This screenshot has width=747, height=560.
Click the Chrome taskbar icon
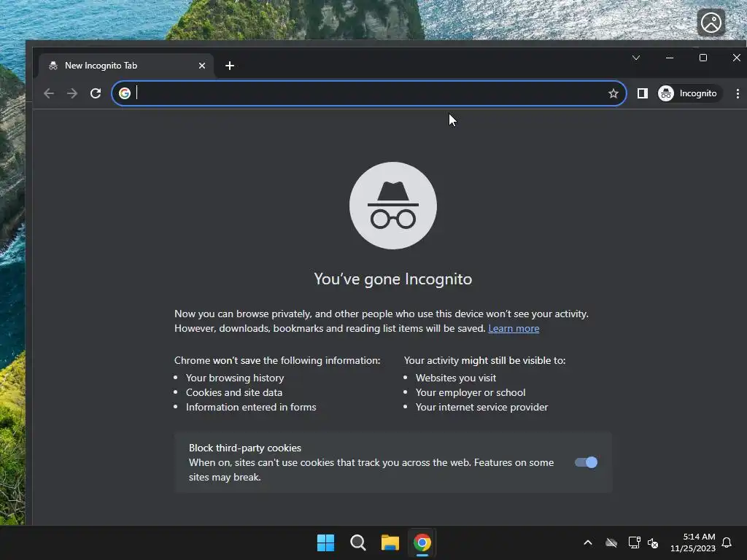coord(422,542)
